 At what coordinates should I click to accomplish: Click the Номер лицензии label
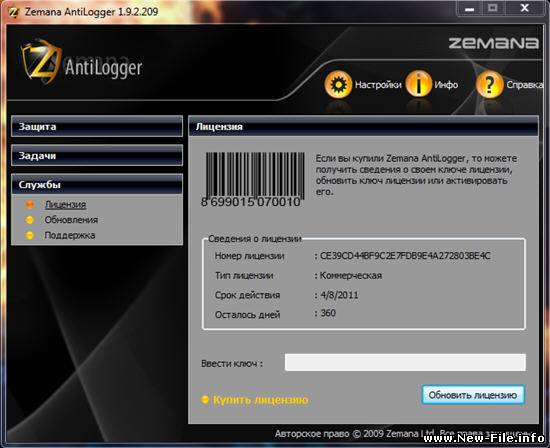pyautogui.click(x=249, y=256)
